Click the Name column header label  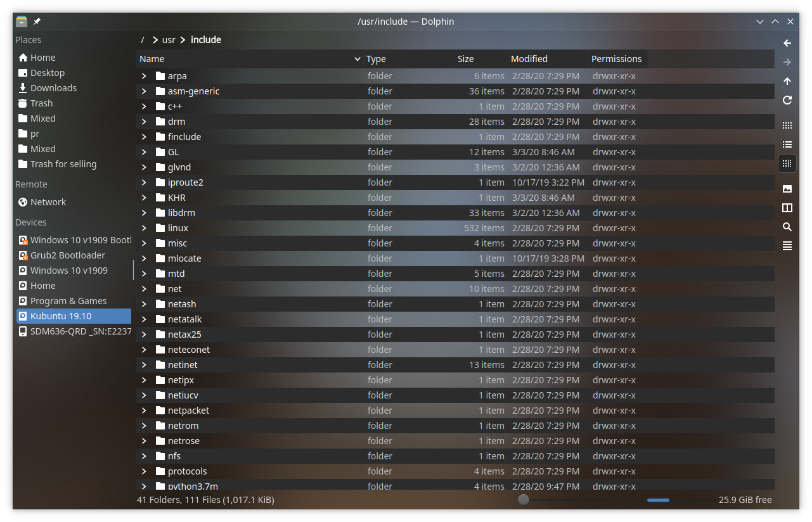pos(152,59)
